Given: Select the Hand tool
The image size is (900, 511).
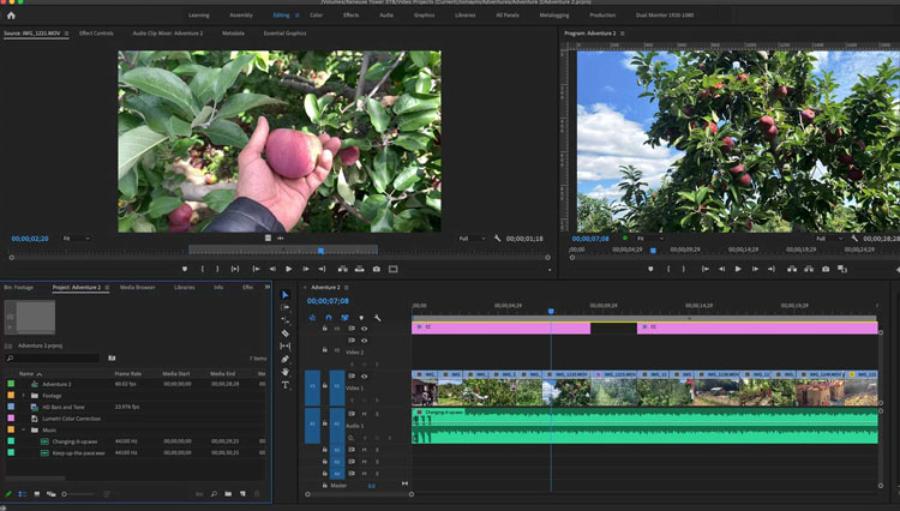Looking at the screenshot, I should [285, 371].
